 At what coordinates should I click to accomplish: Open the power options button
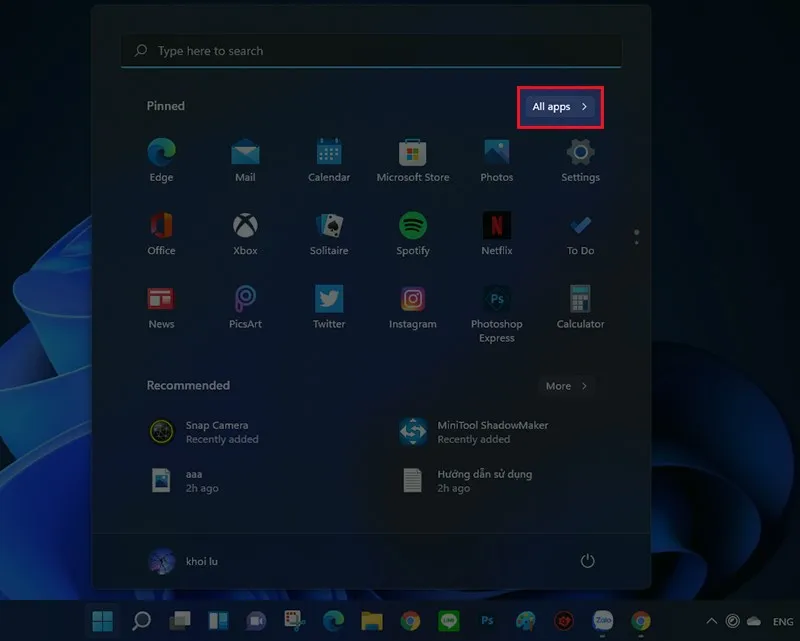pos(589,561)
